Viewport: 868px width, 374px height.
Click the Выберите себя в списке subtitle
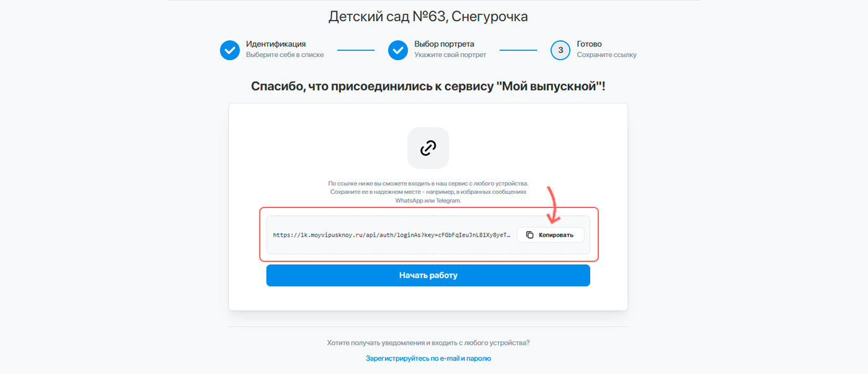[x=285, y=55]
